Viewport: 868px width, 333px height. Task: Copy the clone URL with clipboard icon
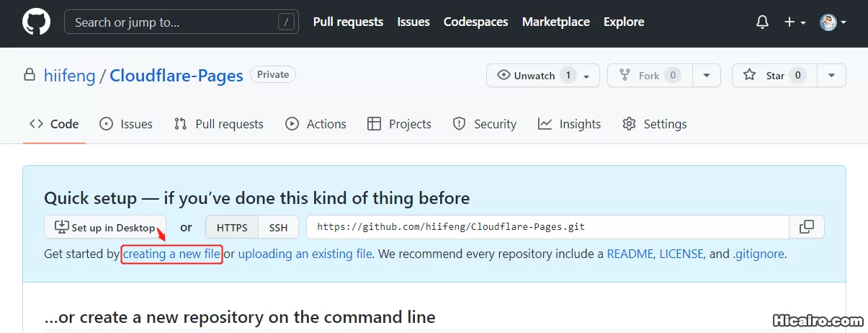coord(807,227)
